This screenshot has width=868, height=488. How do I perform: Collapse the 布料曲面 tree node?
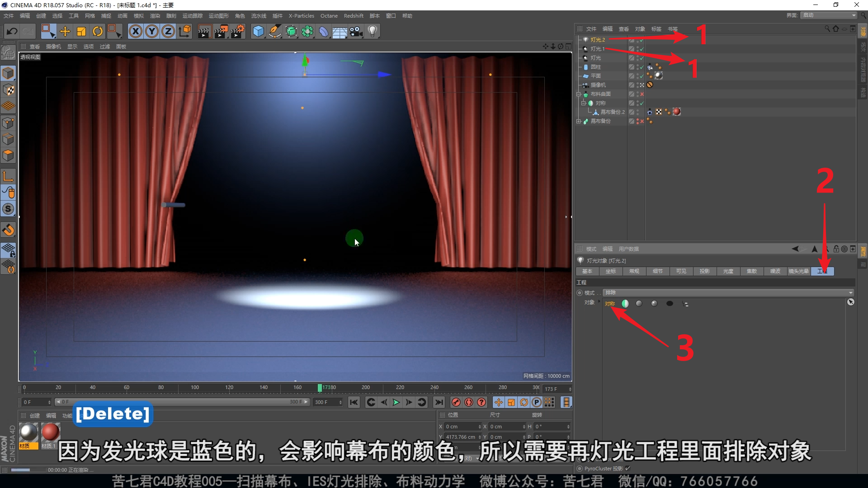[x=579, y=94]
